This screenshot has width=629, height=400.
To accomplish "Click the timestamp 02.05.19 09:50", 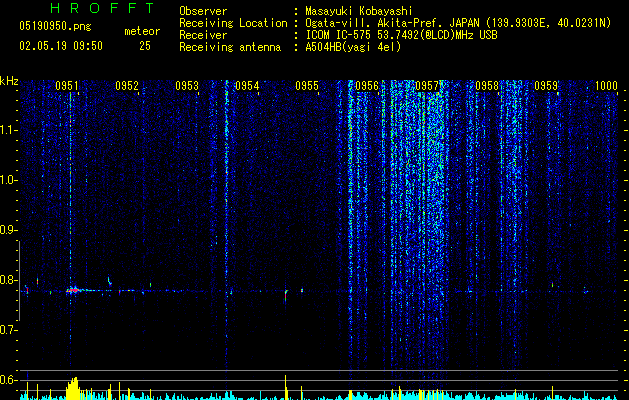I will pos(61,46).
